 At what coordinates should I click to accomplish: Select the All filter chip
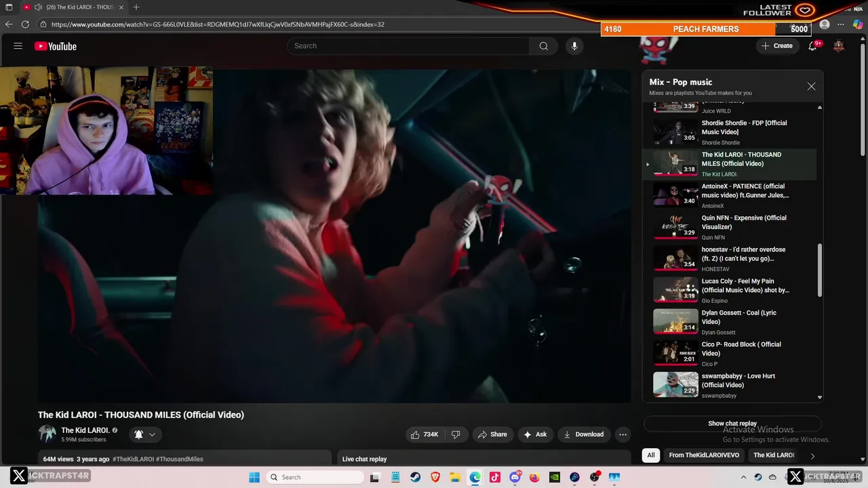651,455
